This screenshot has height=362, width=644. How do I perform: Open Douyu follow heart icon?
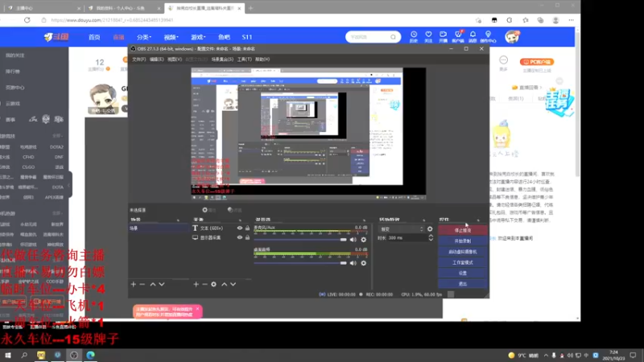428,36
